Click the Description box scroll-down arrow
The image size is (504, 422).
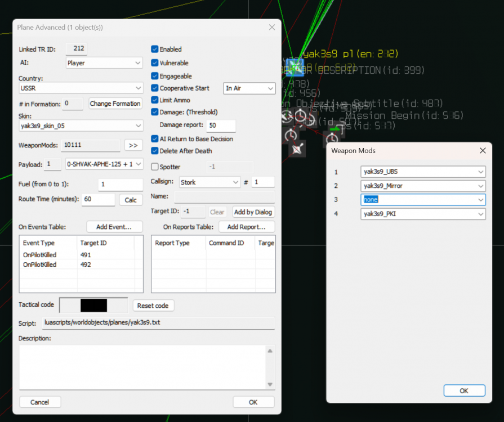coord(270,384)
